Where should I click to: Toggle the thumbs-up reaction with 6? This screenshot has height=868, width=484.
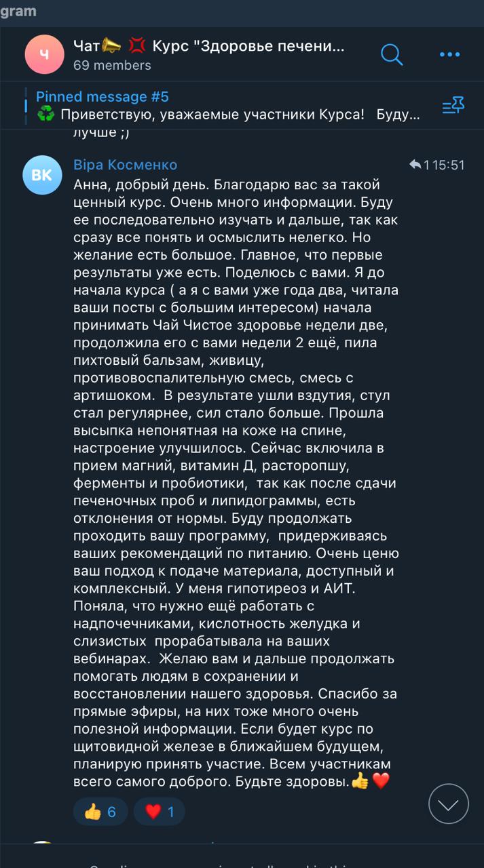pyautogui.click(x=100, y=812)
